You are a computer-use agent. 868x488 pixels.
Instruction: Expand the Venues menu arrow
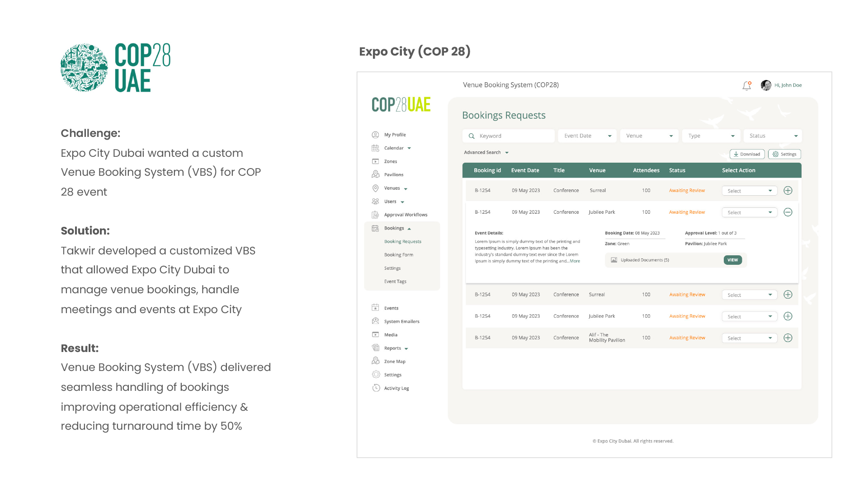[406, 189]
